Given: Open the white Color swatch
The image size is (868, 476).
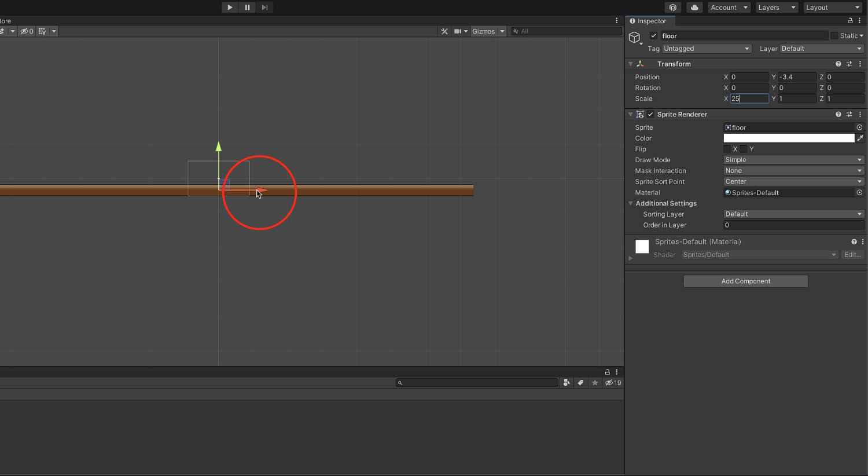Looking at the screenshot, I should click(x=789, y=138).
